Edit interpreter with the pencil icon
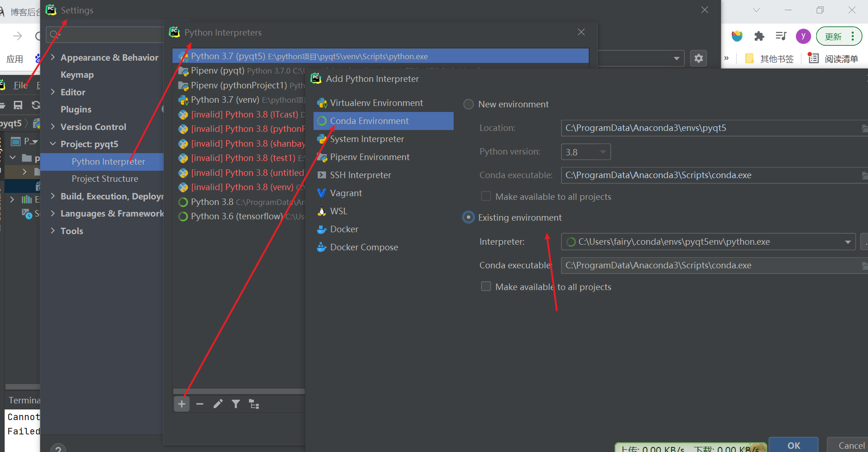 218,404
